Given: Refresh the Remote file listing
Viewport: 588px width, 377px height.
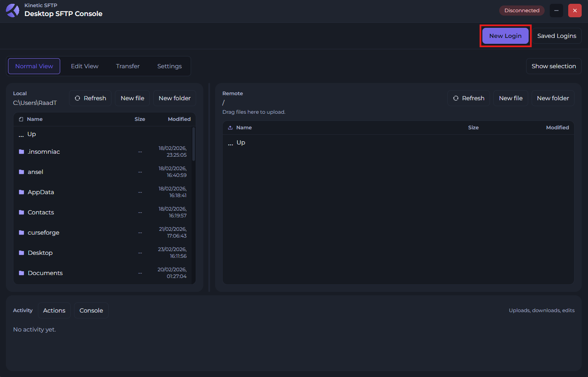Looking at the screenshot, I should pyautogui.click(x=468, y=98).
